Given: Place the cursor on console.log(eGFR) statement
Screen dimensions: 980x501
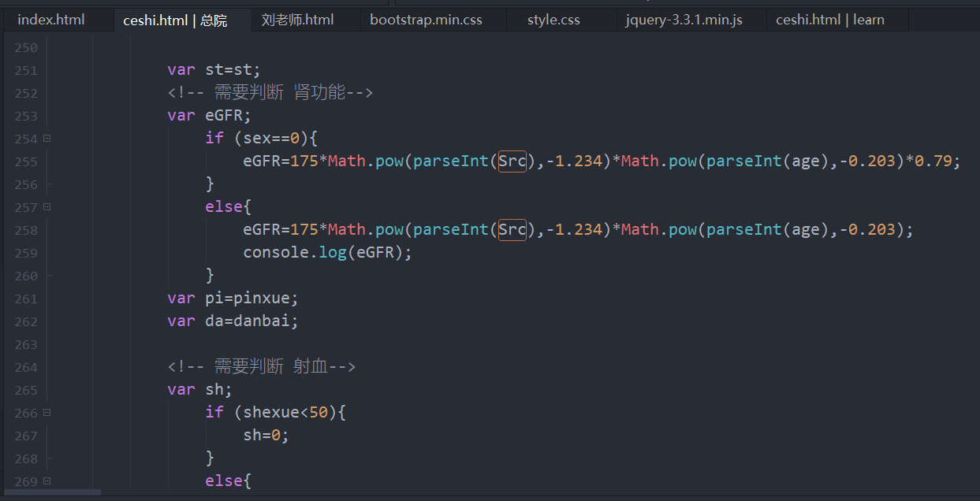Looking at the screenshot, I should pyautogui.click(x=327, y=253).
